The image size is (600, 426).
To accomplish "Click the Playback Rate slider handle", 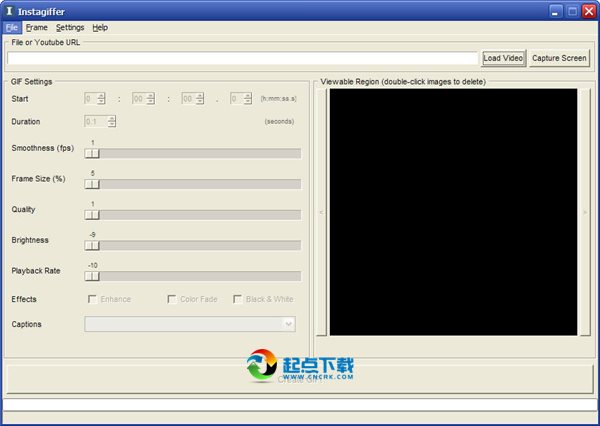I will coord(92,276).
